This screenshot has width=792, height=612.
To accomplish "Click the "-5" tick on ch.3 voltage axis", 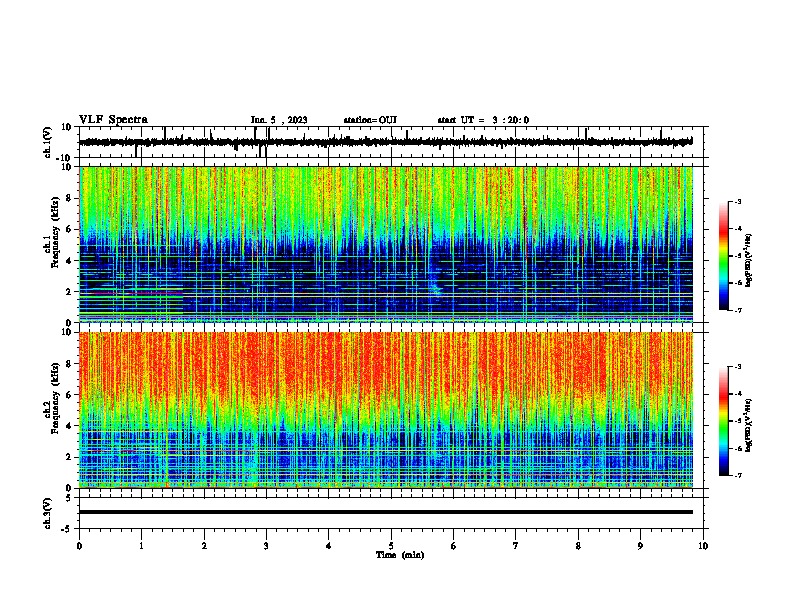I will point(68,529).
